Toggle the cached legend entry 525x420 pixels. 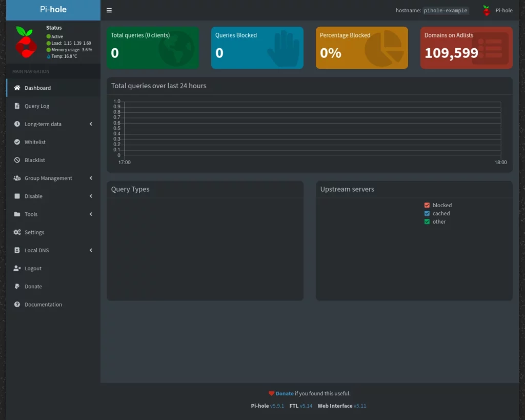point(436,213)
